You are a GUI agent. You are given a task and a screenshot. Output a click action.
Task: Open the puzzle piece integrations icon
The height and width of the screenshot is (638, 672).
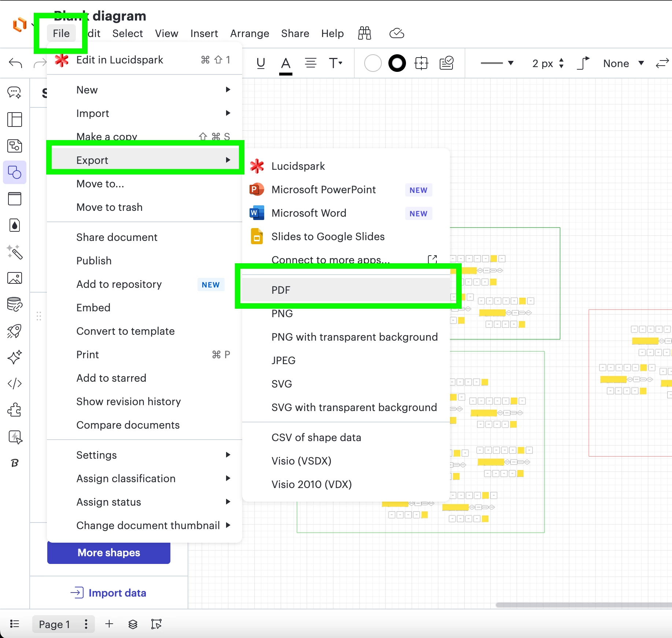click(x=15, y=410)
